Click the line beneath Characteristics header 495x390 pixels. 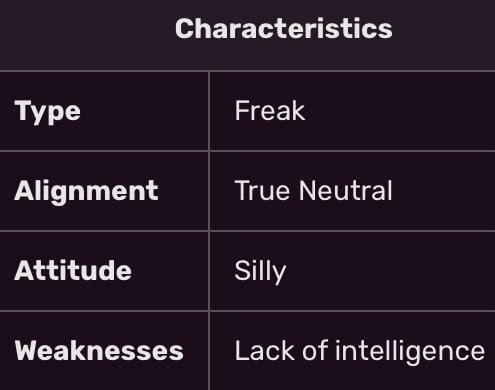coord(247,71)
